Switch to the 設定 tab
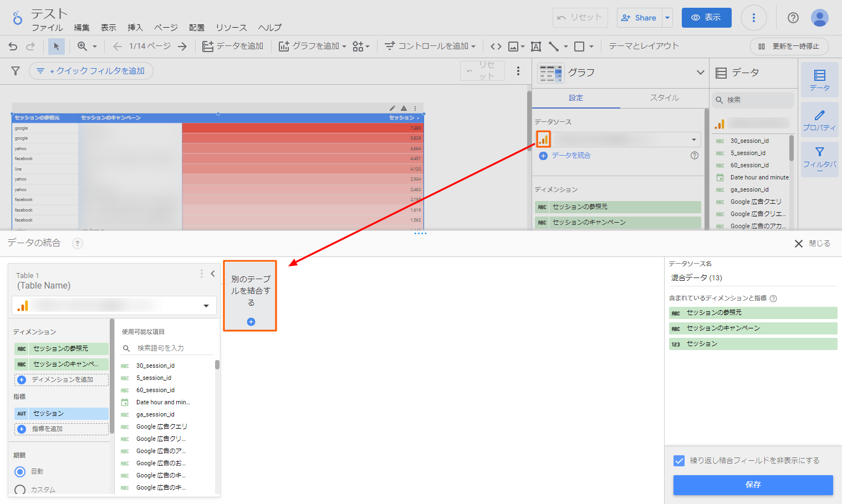The width and height of the screenshot is (842, 504). (576, 98)
